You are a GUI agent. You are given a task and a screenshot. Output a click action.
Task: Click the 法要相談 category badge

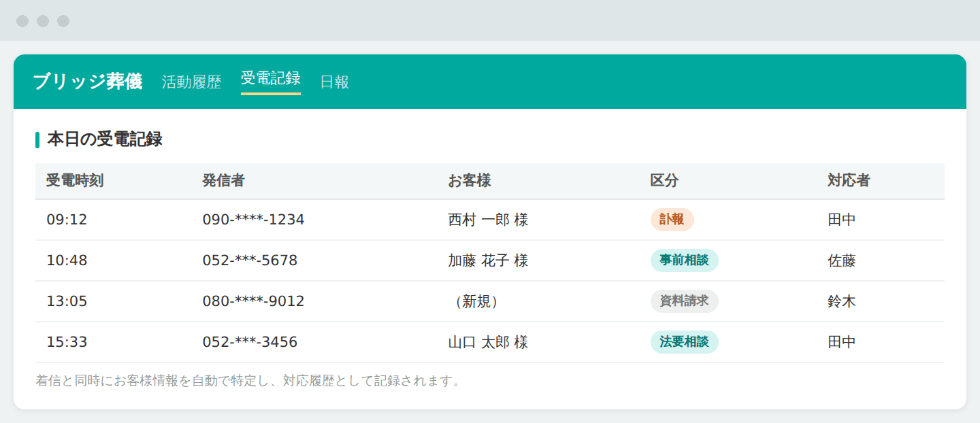point(684,342)
